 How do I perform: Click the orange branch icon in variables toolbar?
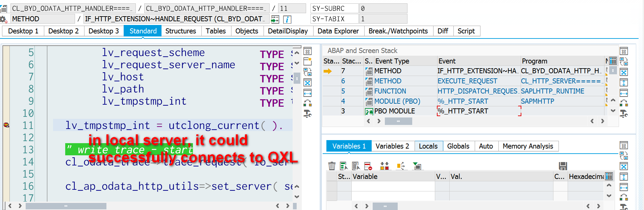pyautogui.click(x=401, y=166)
